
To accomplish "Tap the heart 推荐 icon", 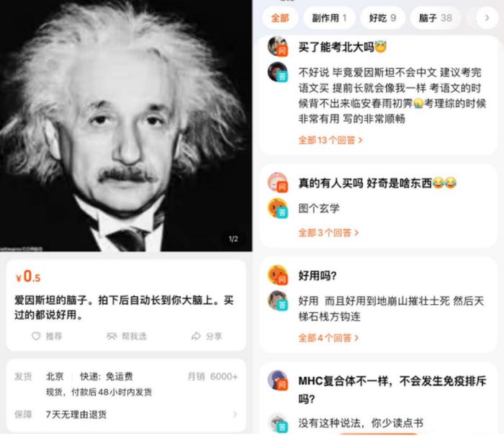I will 36,337.
